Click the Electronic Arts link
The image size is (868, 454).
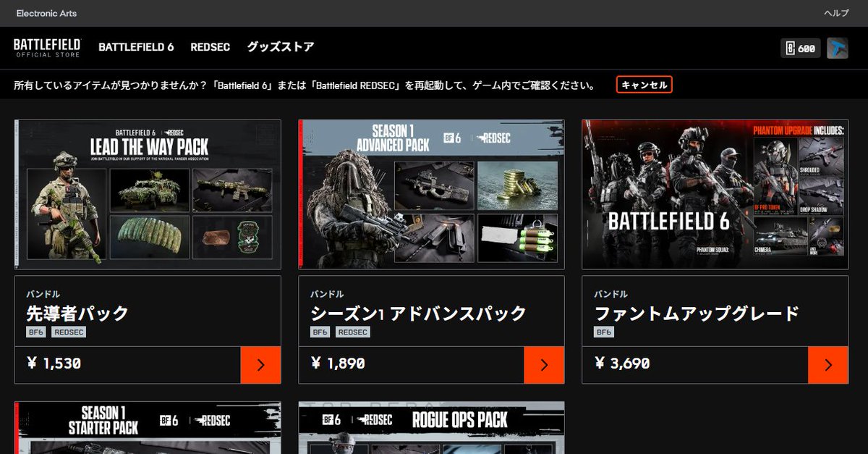tap(46, 13)
